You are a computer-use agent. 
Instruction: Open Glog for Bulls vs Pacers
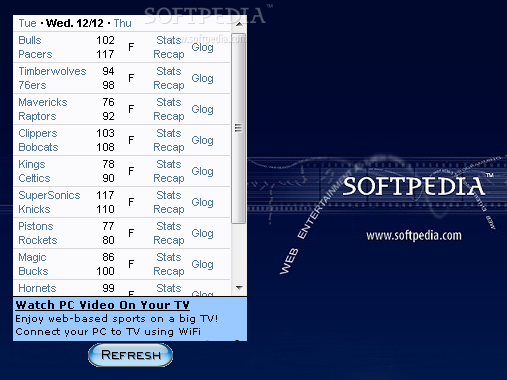pyautogui.click(x=202, y=48)
